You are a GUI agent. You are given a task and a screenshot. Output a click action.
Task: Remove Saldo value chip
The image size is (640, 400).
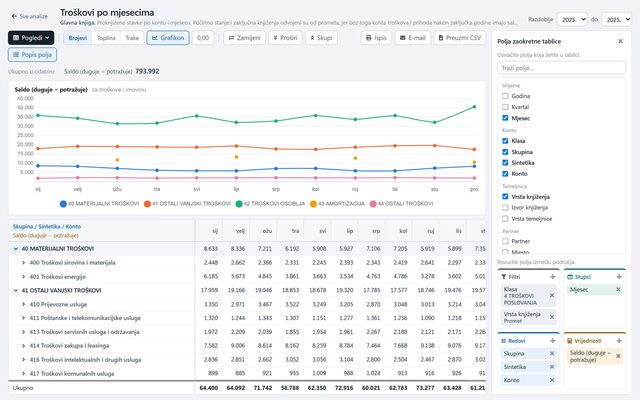618,356
